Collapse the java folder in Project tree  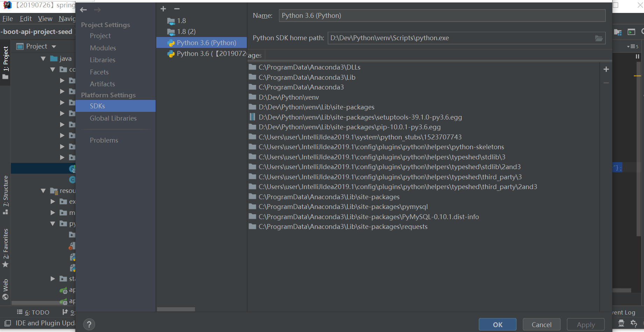(43, 58)
